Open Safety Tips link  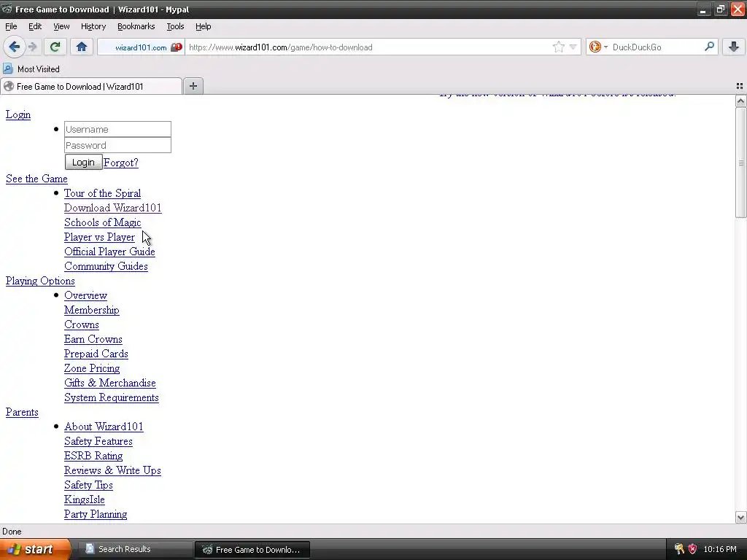88,485
